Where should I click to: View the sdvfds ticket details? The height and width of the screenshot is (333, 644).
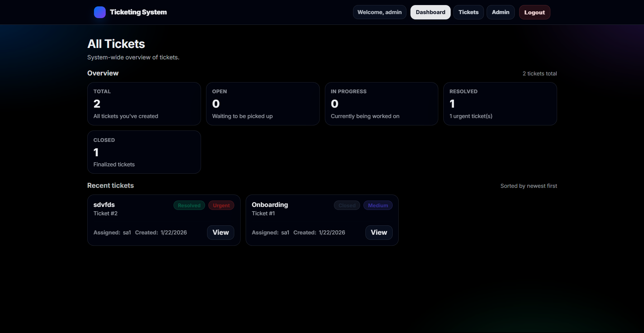[x=220, y=232]
